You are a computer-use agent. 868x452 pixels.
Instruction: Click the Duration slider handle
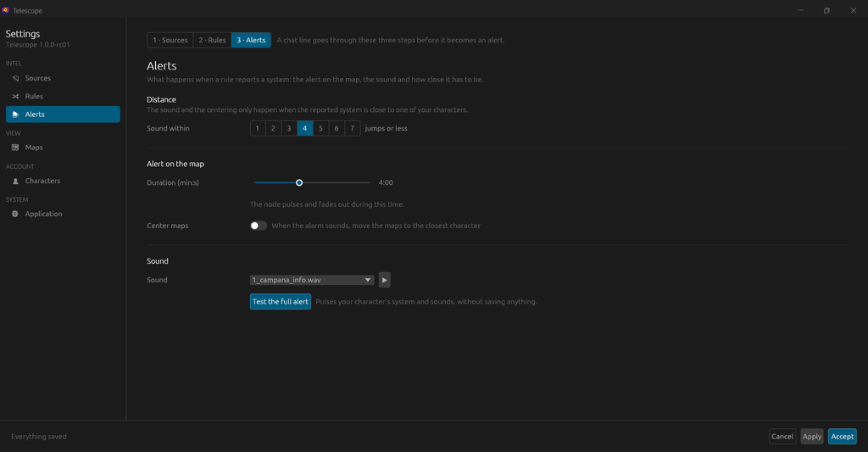tap(299, 182)
